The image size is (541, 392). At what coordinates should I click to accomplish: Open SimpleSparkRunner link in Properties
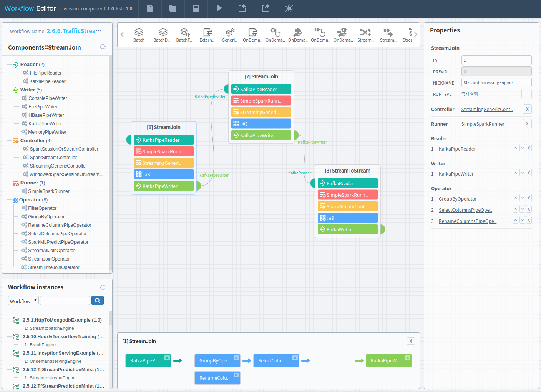[483, 124]
